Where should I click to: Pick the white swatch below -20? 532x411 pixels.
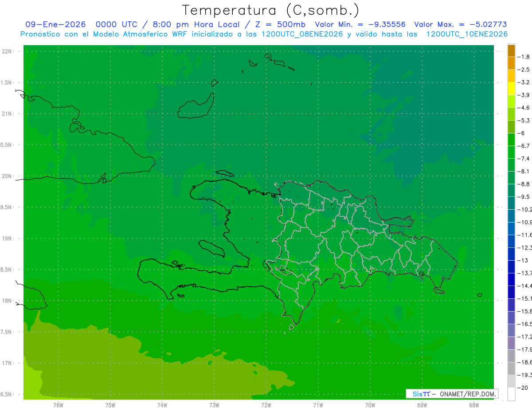[x=511, y=394]
